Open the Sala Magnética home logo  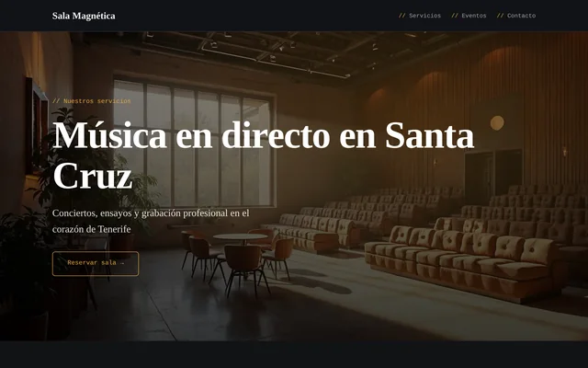84,16
